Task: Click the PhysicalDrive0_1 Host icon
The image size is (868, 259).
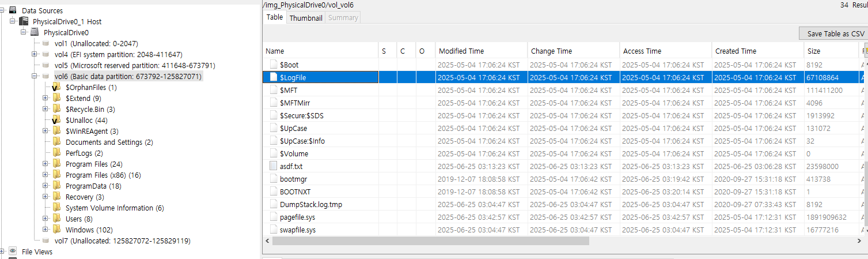Action: pos(24,21)
